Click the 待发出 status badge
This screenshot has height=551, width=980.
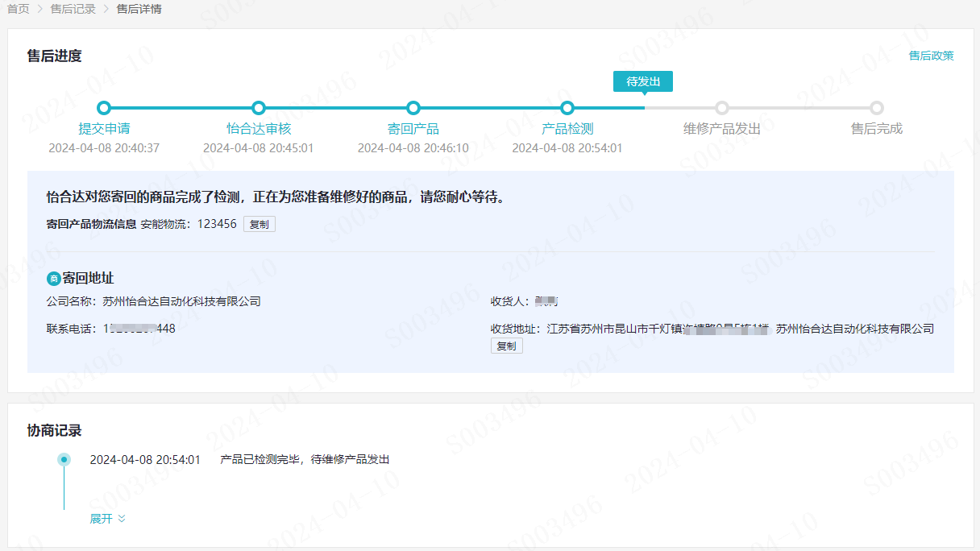click(642, 81)
